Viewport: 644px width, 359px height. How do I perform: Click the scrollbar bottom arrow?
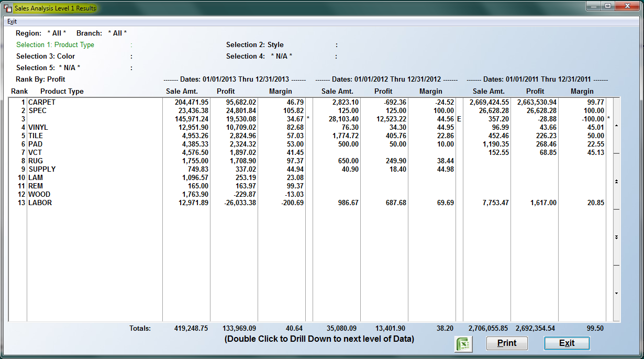[x=616, y=293]
